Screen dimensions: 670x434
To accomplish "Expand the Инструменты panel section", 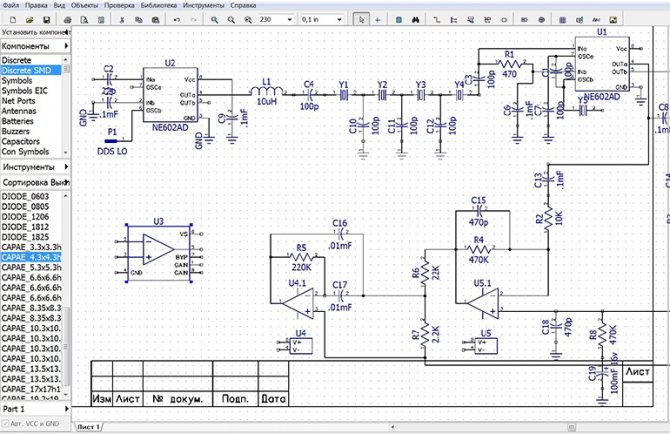I will click(35, 167).
